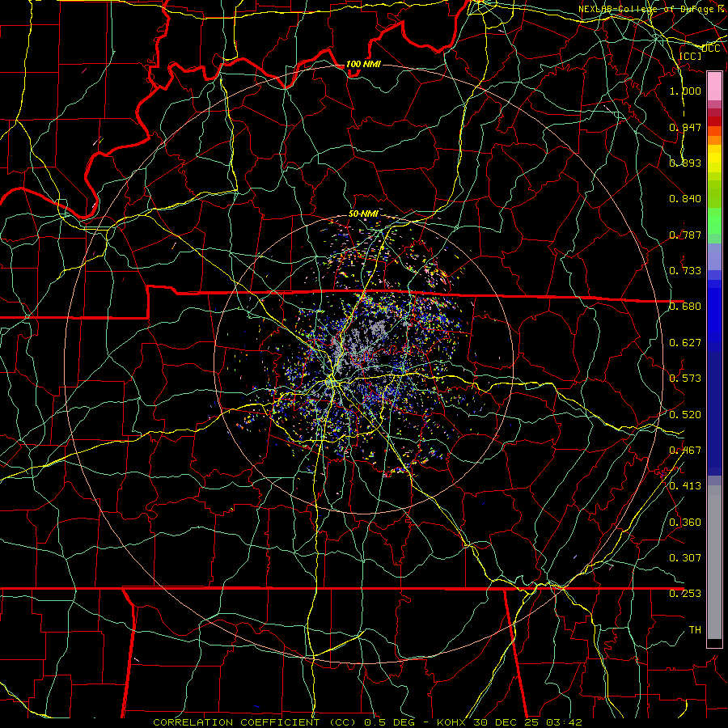The height and width of the screenshot is (728, 728).
Task: Pick the red segment of the color scale
Action: (714, 121)
